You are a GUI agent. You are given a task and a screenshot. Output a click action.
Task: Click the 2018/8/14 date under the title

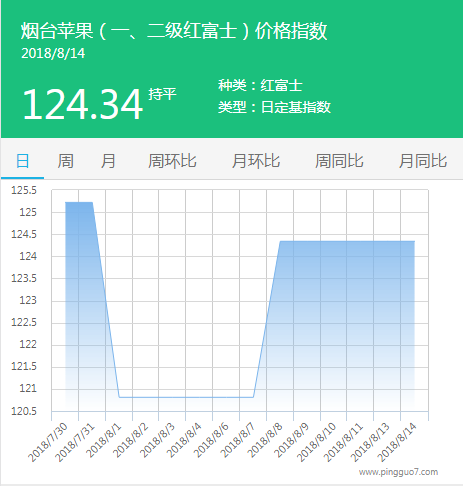tap(53, 53)
